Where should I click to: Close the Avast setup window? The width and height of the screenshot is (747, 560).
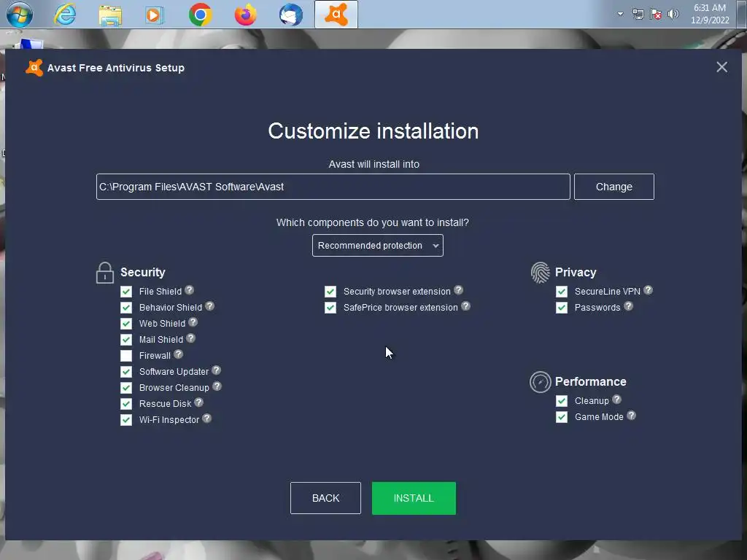721,67
